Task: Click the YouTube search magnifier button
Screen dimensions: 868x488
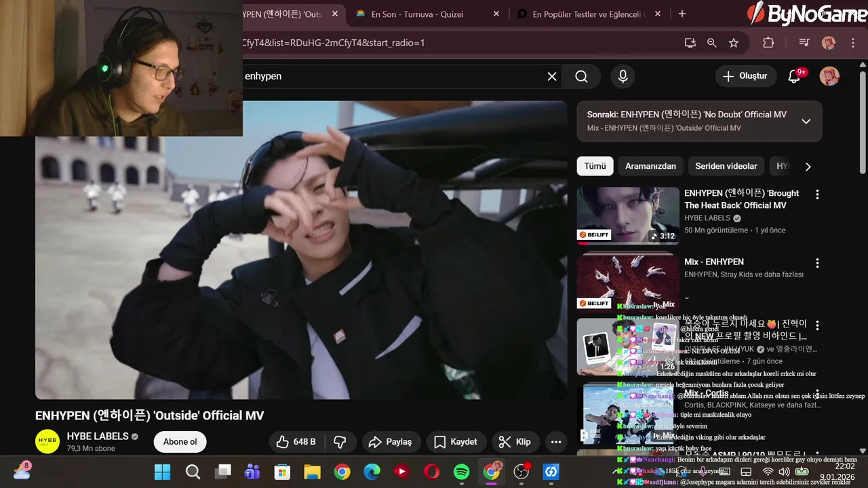Action: [x=581, y=77]
